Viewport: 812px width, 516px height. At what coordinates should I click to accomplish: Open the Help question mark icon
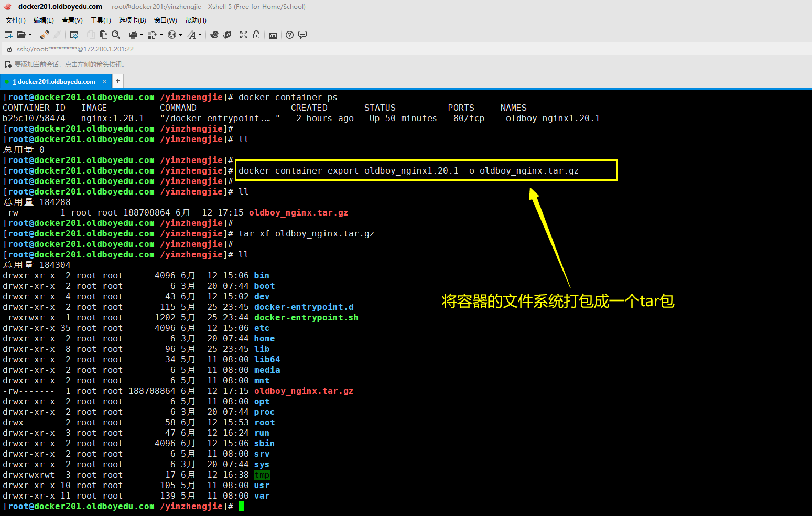coord(289,35)
